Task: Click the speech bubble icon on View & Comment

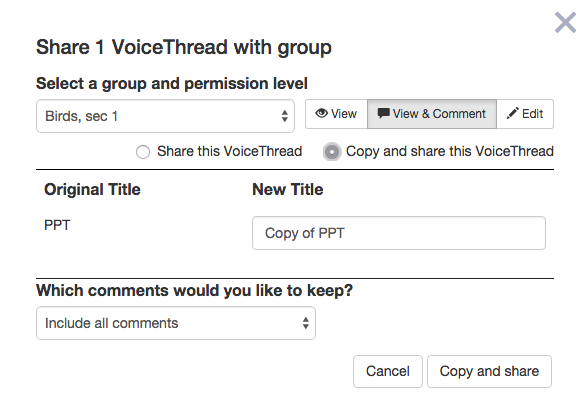Action: [384, 113]
